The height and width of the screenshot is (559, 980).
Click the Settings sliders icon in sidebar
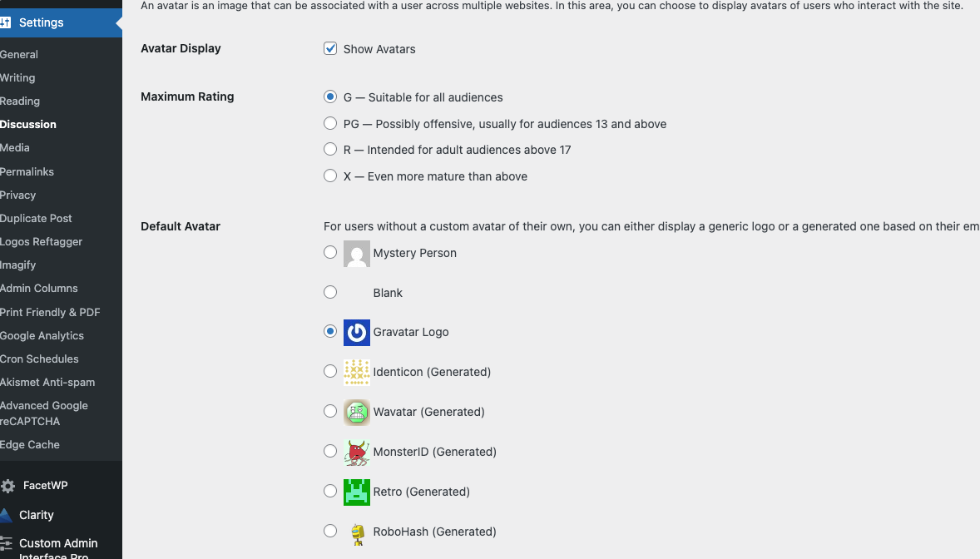(x=5, y=22)
